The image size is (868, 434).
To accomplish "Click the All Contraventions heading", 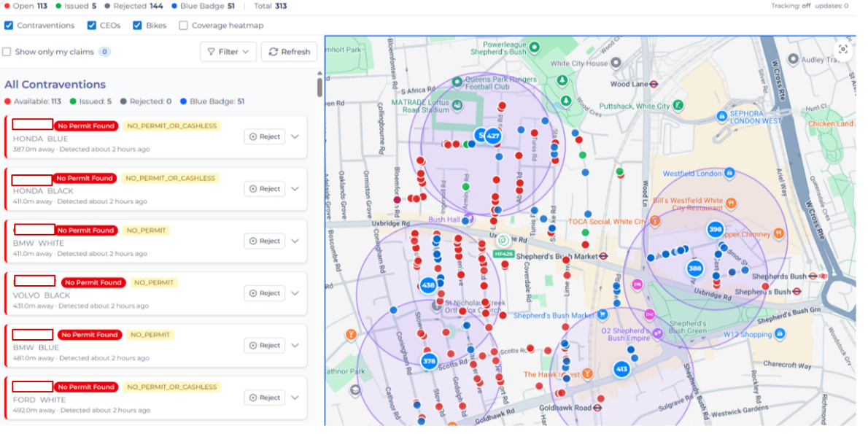I will tap(55, 85).
